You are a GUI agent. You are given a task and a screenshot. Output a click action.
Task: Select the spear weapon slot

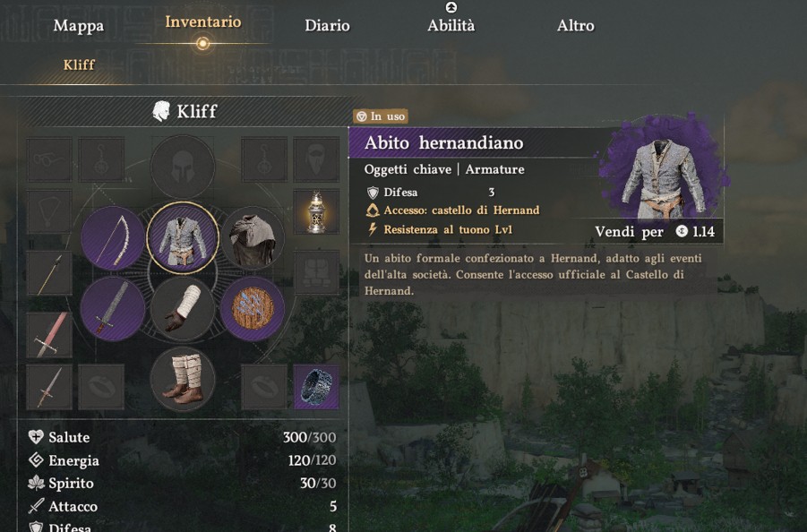tap(49, 273)
